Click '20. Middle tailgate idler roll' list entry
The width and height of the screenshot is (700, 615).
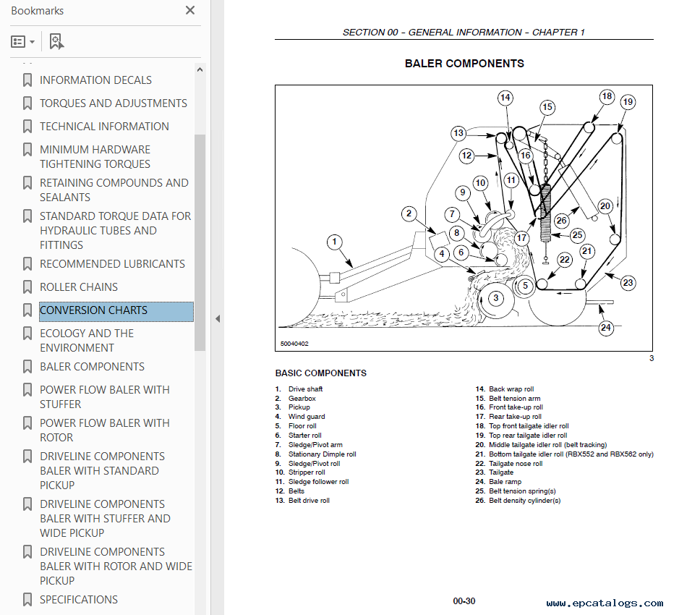pyautogui.click(x=542, y=445)
